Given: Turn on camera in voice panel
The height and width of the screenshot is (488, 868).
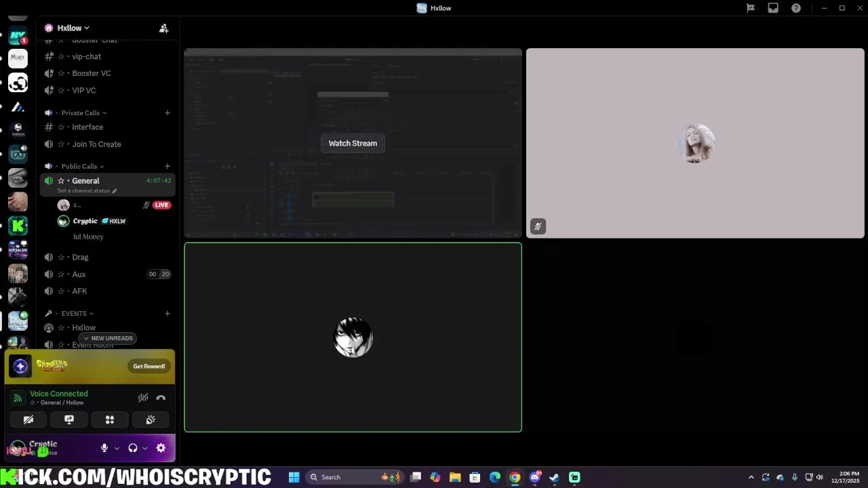Looking at the screenshot, I should (28, 420).
